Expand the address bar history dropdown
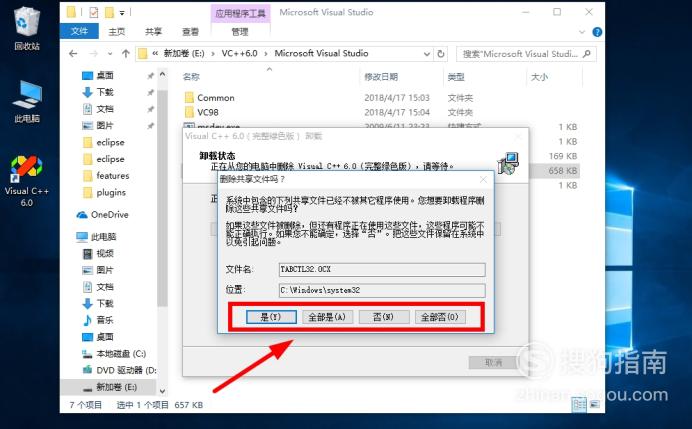This screenshot has width=692, height=429. tap(427, 54)
